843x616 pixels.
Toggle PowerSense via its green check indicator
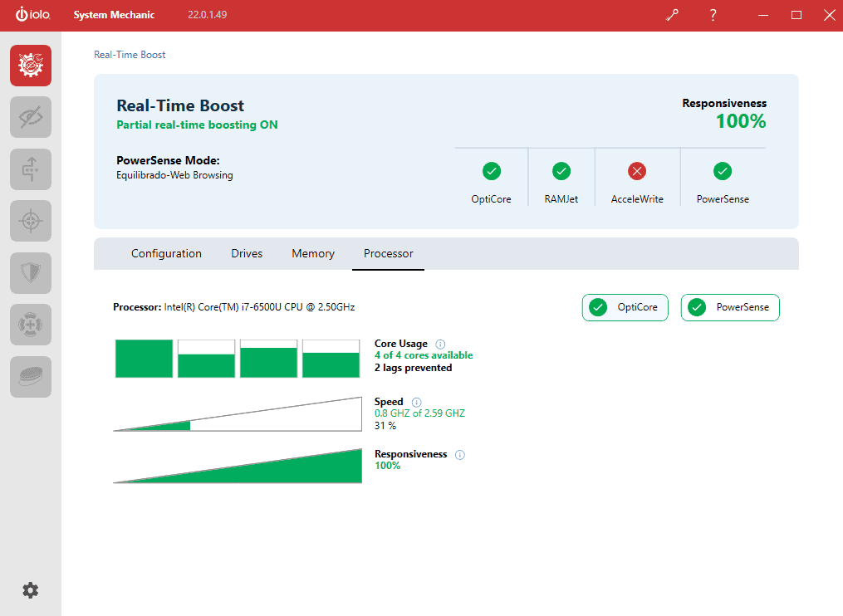(x=722, y=170)
